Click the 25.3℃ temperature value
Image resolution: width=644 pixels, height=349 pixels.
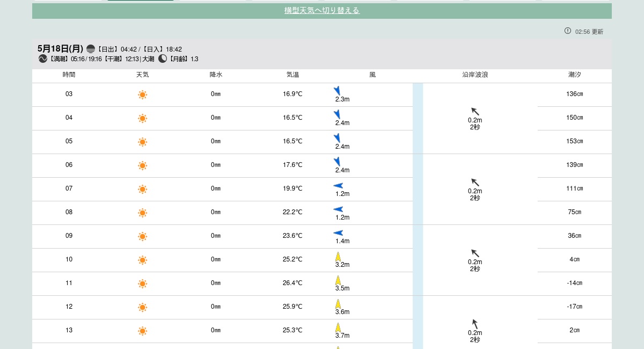pyautogui.click(x=292, y=331)
